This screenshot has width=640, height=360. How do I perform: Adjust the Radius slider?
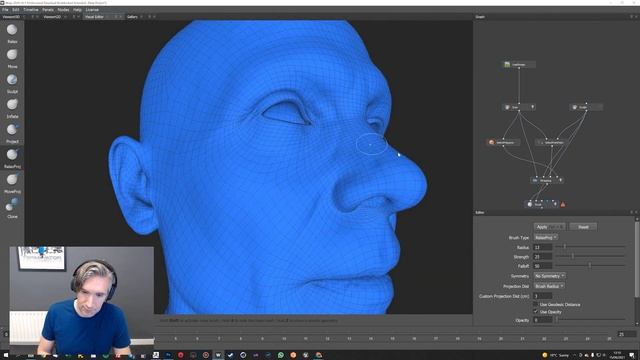(x=590, y=247)
